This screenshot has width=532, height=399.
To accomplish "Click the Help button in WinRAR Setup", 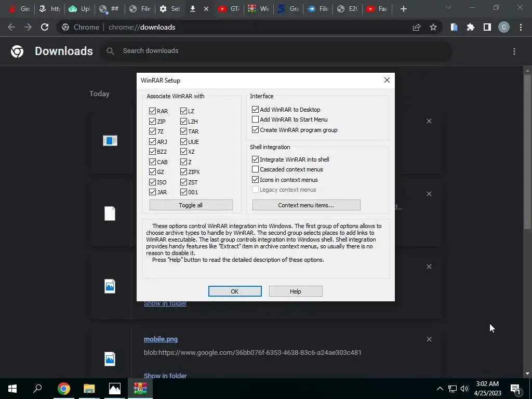I will 296,291.
